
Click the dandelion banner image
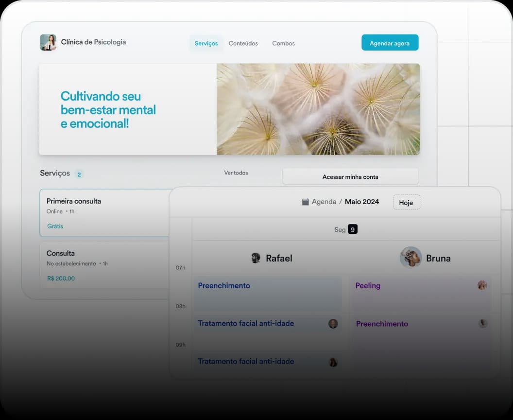(318, 109)
